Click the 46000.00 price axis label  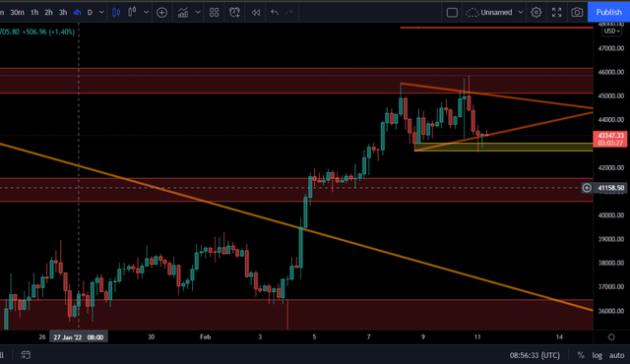click(611, 72)
